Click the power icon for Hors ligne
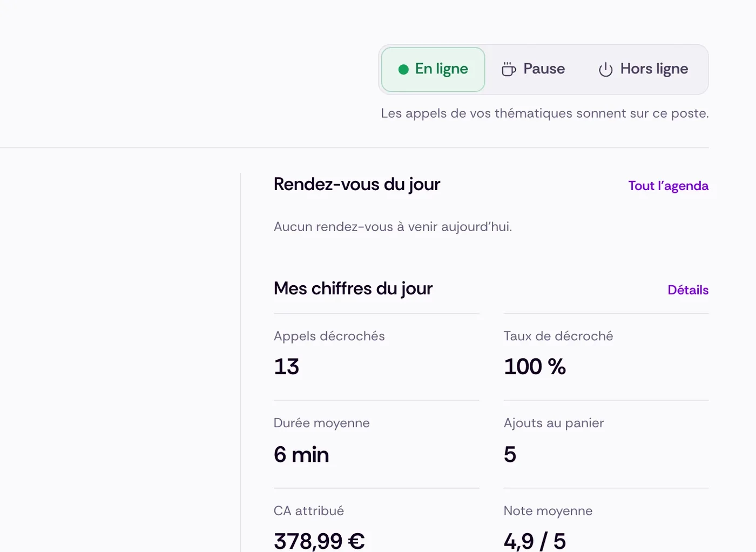The width and height of the screenshot is (756, 552). [x=606, y=70]
